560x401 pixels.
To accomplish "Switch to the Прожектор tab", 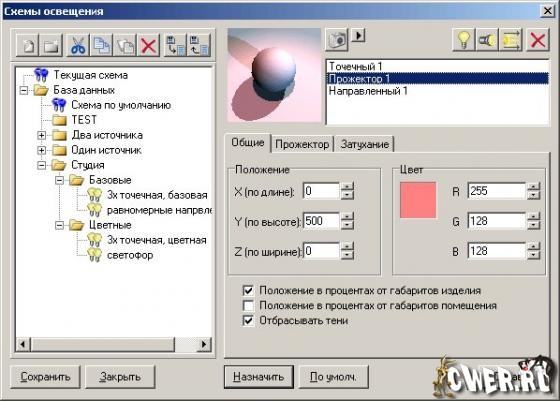I will point(302,144).
